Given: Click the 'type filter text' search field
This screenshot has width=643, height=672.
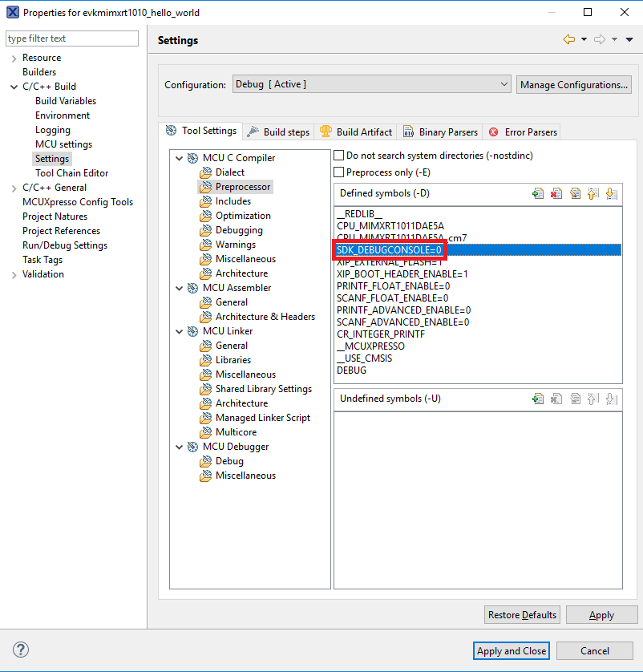Looking at the screenshot, I should 72,38.
